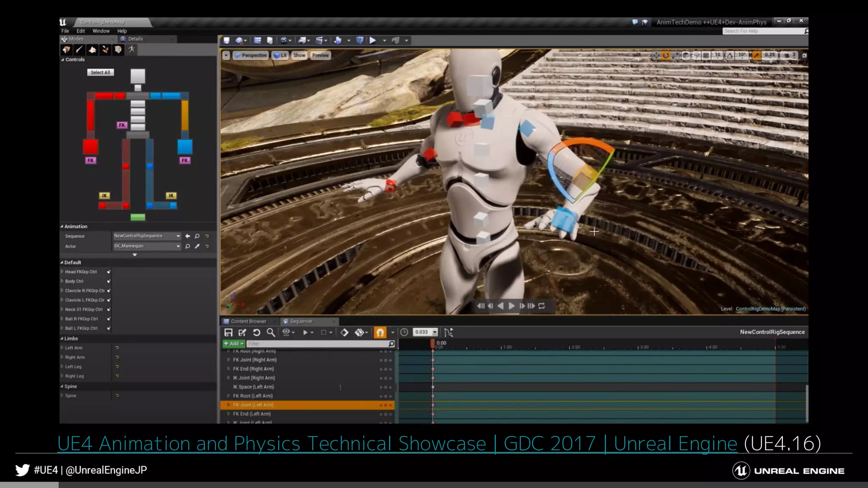Switch to the Content Browser tab

248,321
